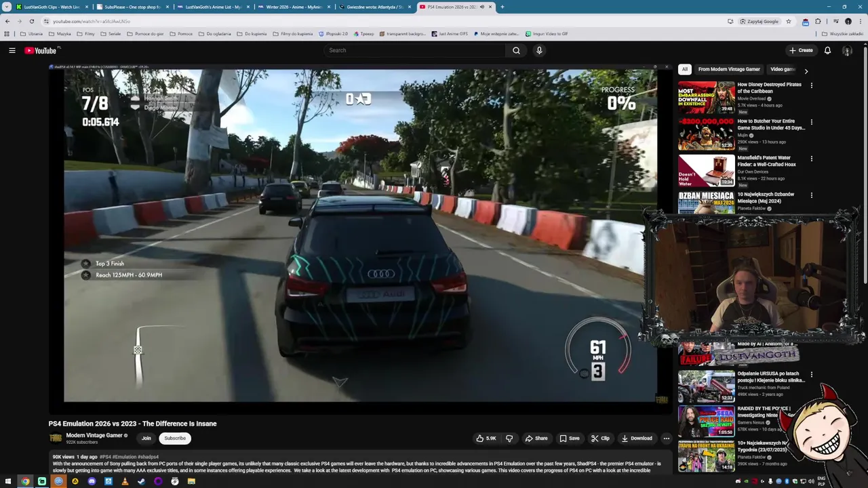The height and width of the screenshot is (488, 868).
Task: Open options for Odpalanie URSUSA video
Action: 811,374
